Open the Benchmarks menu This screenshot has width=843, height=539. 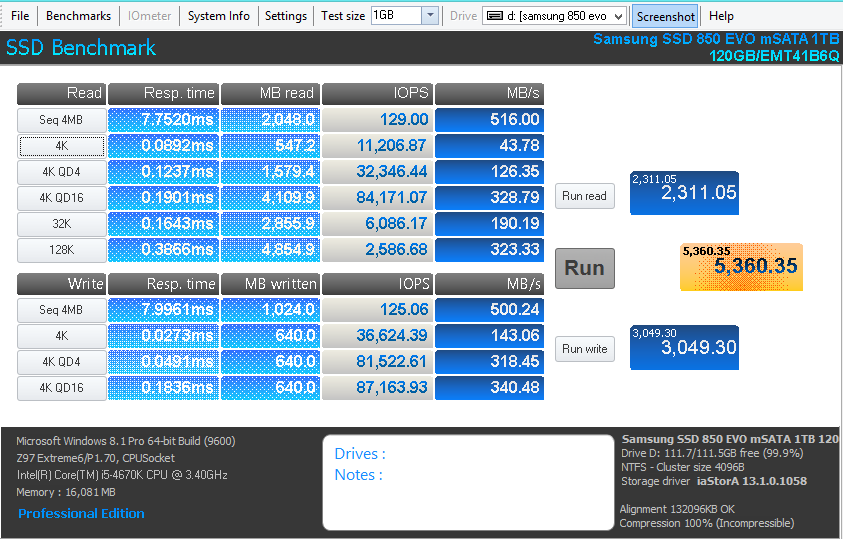point(78,16)
